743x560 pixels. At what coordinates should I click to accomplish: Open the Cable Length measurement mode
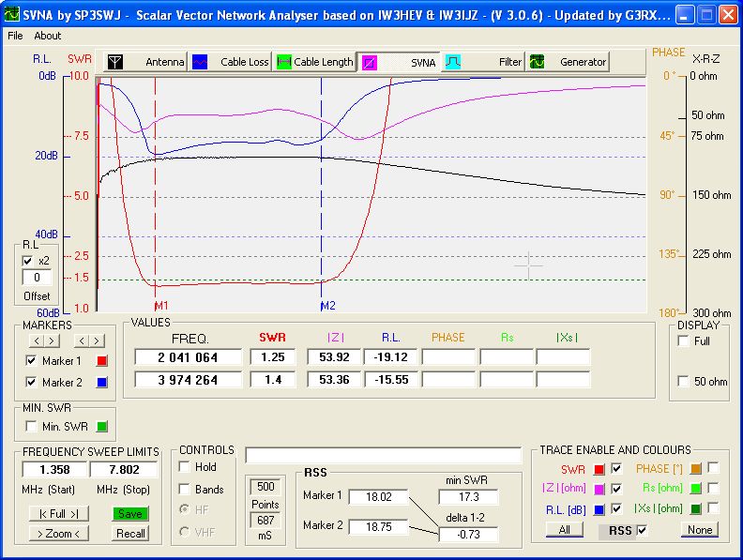pos(313,62)
